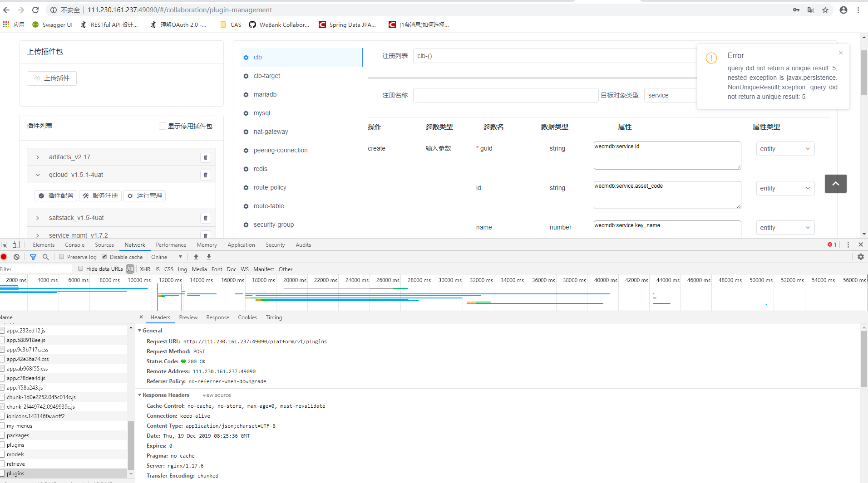Click the 服务注册 button
This screenshot has width=868, height=483.
point(100,195)
